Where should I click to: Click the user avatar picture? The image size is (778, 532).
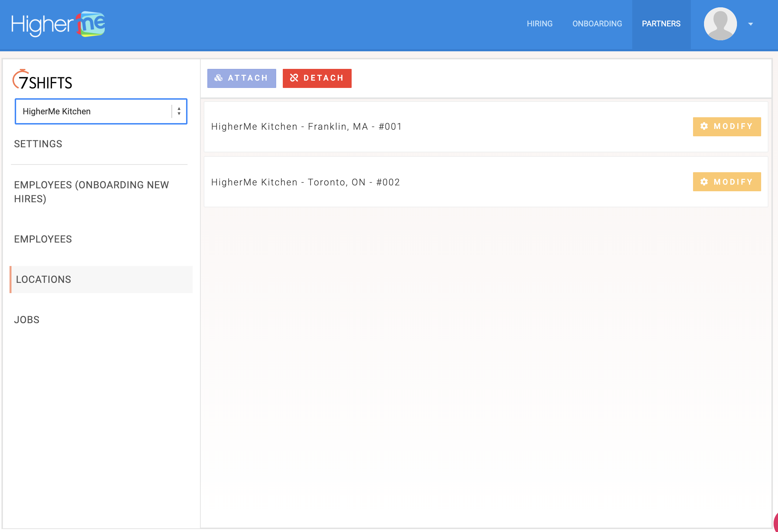pos(720,24)
